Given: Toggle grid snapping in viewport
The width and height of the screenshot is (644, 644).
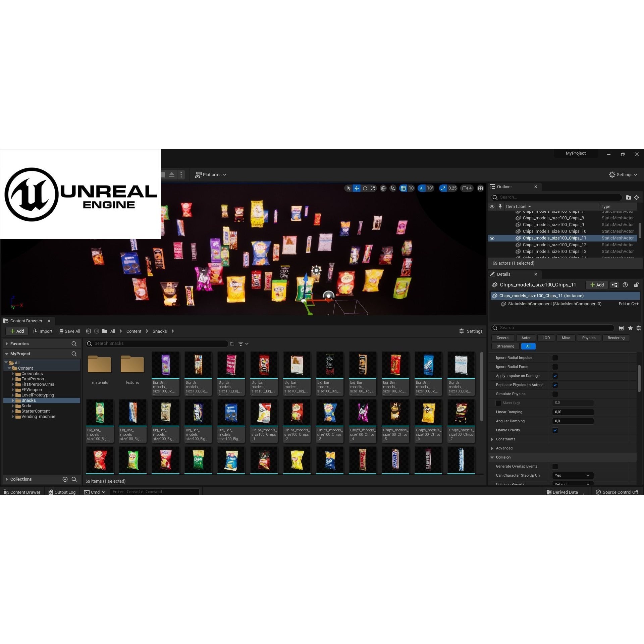Looking at the screenshot, I should (x=403, y=188).
